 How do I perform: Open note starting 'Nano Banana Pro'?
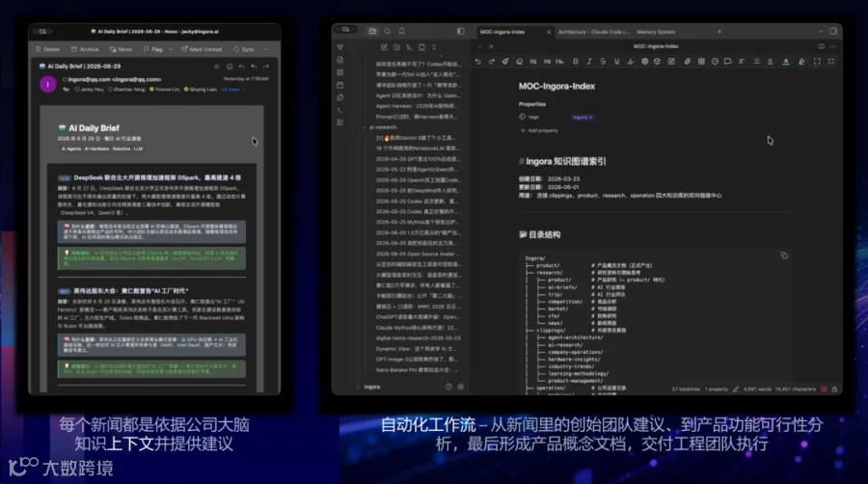click(418, 369)
